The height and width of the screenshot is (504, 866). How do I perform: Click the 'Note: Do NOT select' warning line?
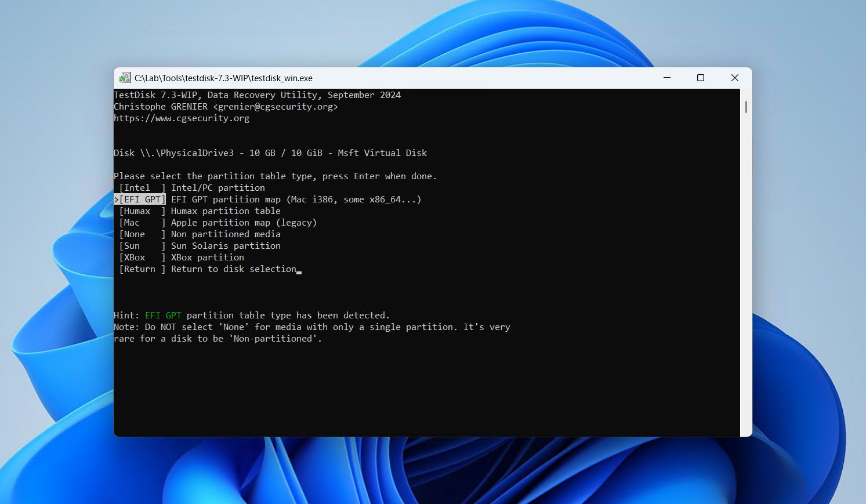[312, 327]
